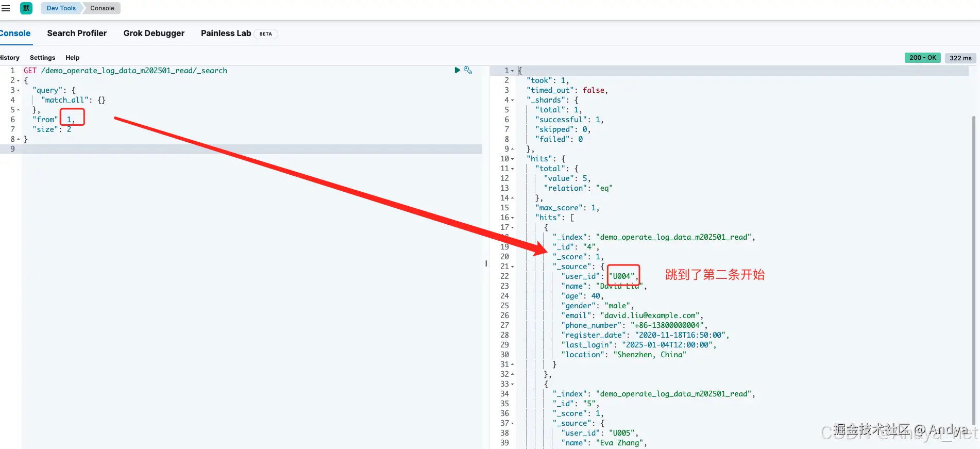Screen dimensions: 980x449
Task: Collapse hits array fold at line 16
Action: (x=512, y=218)
